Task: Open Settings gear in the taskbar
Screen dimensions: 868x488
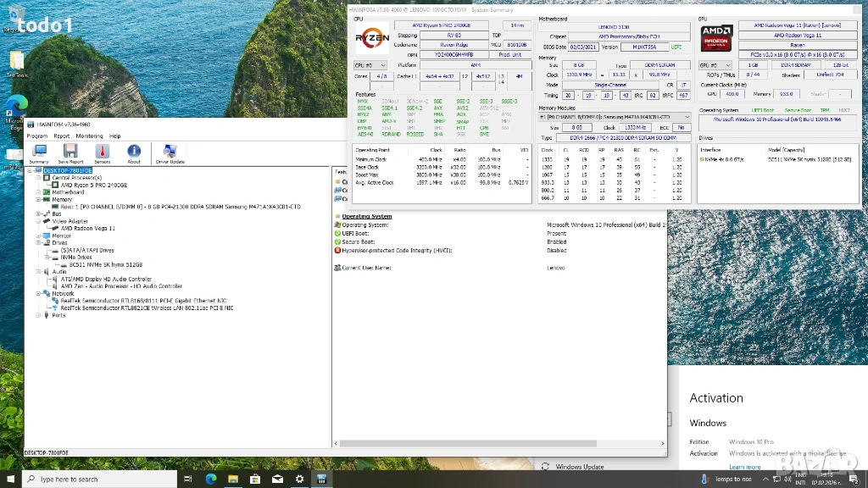Action: [299, 479]
